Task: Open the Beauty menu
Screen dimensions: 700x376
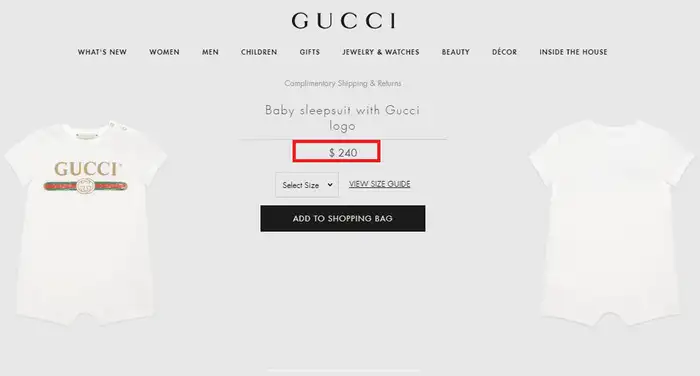Action: [456, 52]
